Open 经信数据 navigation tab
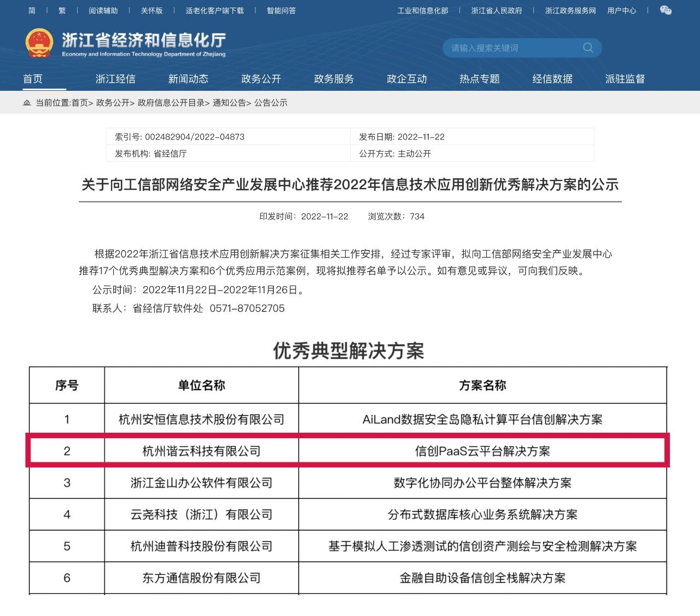Viewport: 700px width, 616px height. pyautogui.click(x=552, y=79)
